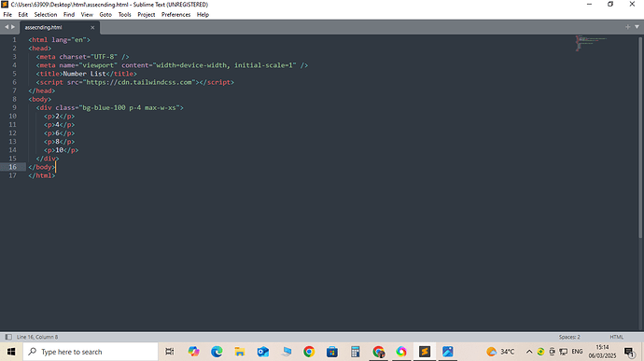Click line number 9 in gutter
The image size is (644, 361).
[14, 107]
